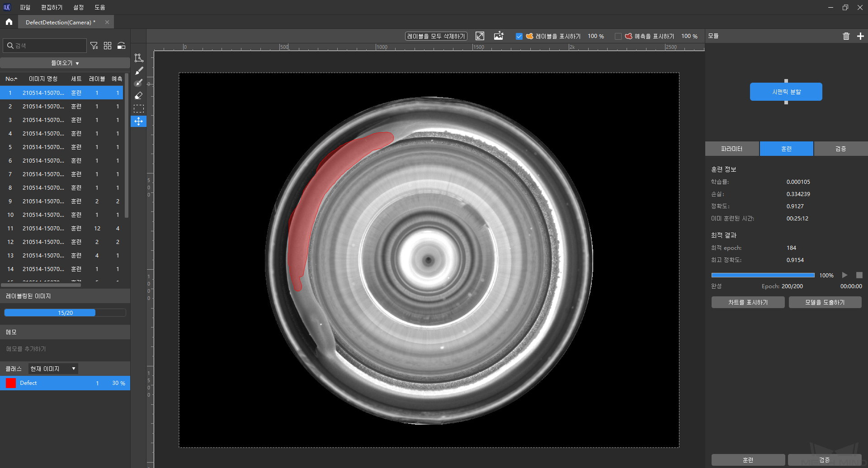Toggle the show-predictions checkbox
This screenshot has height=468, width=868.
pyautogui.click(x=618, y=36)
